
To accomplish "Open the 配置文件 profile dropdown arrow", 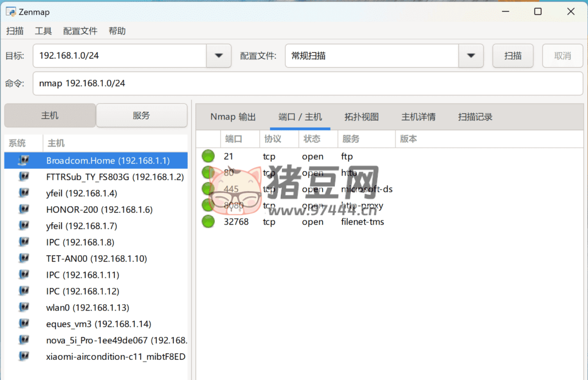I will point(471,56).
